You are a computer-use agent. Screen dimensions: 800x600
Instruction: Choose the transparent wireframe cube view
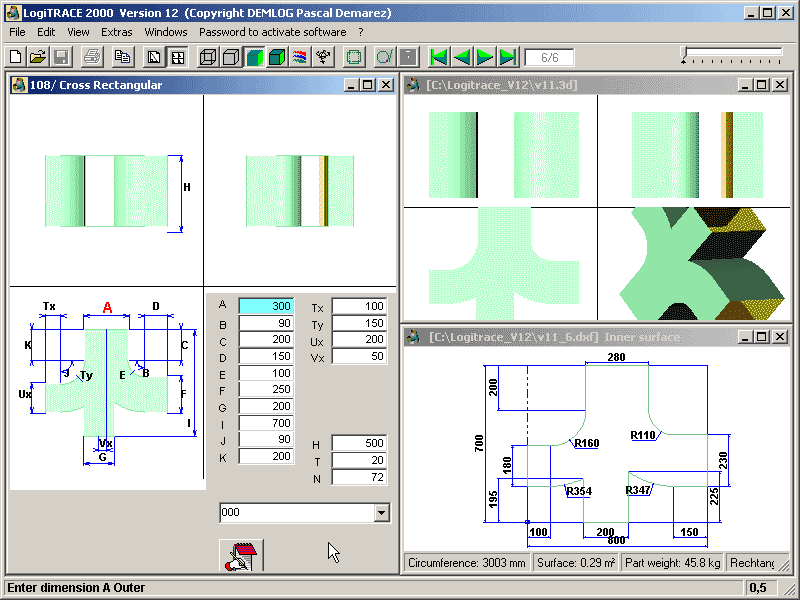coord(208,57)
